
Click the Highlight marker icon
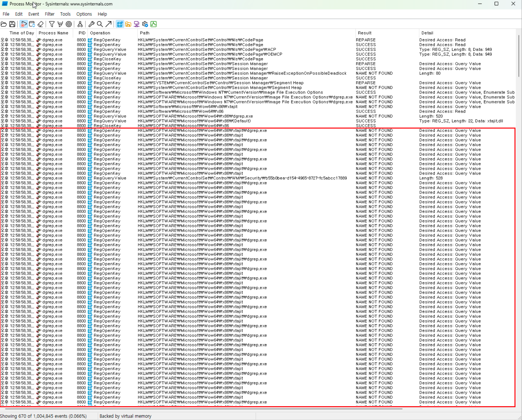[x=60, y=24]
